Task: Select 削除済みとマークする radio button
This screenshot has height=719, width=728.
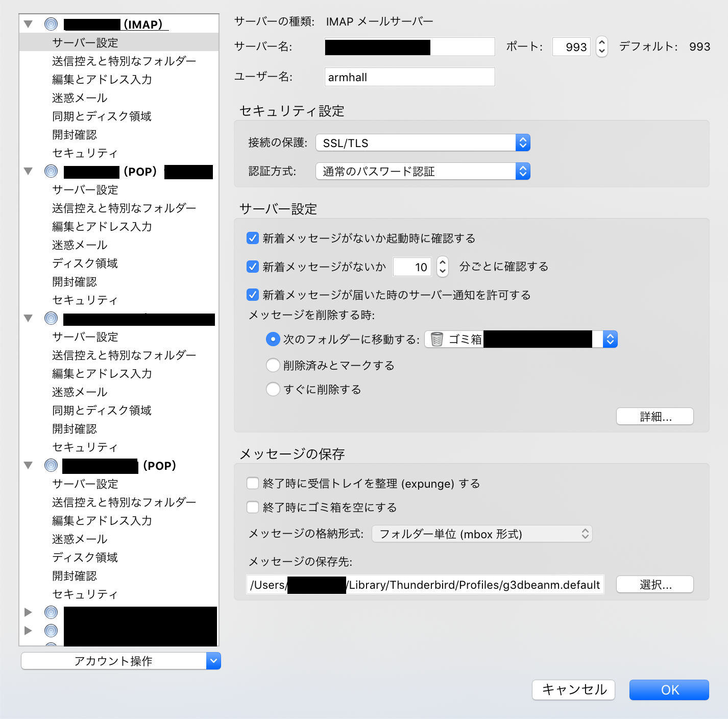Action: (273, 365)
